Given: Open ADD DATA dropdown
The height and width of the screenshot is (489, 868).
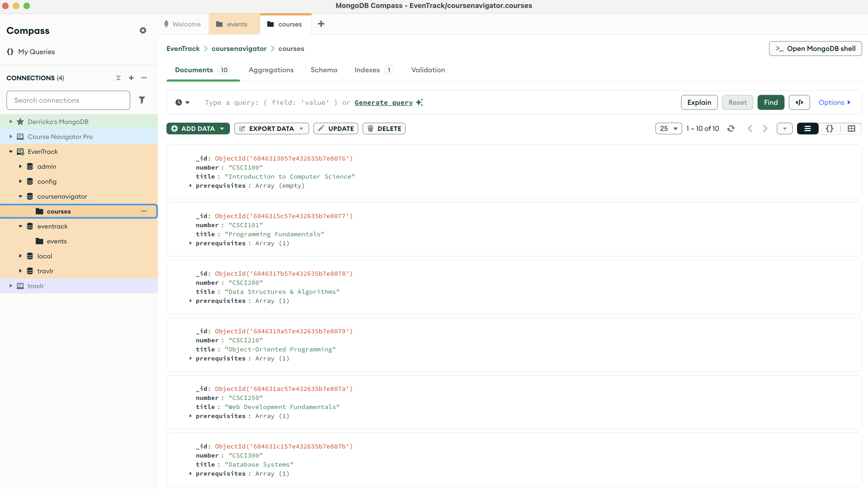Looking at the screenshot, I should 198,129.
